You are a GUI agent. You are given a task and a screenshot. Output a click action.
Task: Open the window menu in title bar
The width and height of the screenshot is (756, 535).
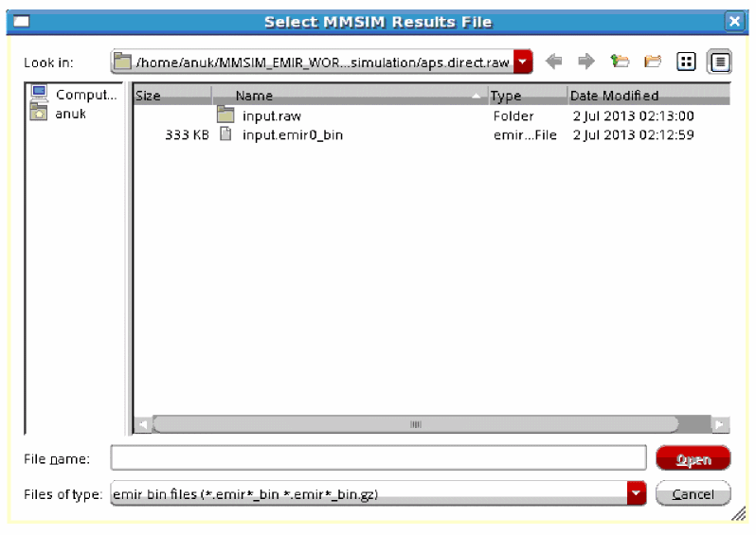click(x=22, y=22)
